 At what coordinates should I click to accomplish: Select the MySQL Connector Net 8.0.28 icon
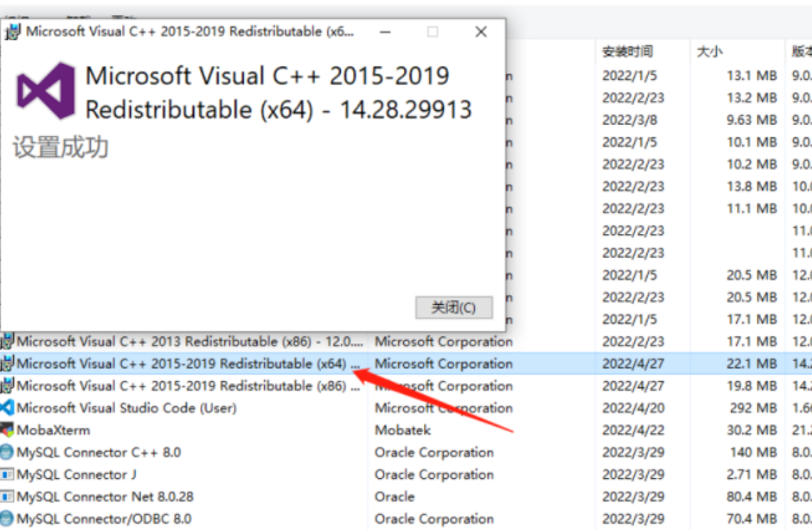[x=8, y=497]
